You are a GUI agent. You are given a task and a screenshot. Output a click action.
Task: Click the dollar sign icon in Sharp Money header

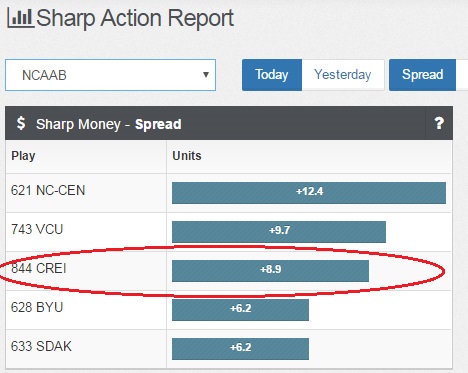[21, 123]
